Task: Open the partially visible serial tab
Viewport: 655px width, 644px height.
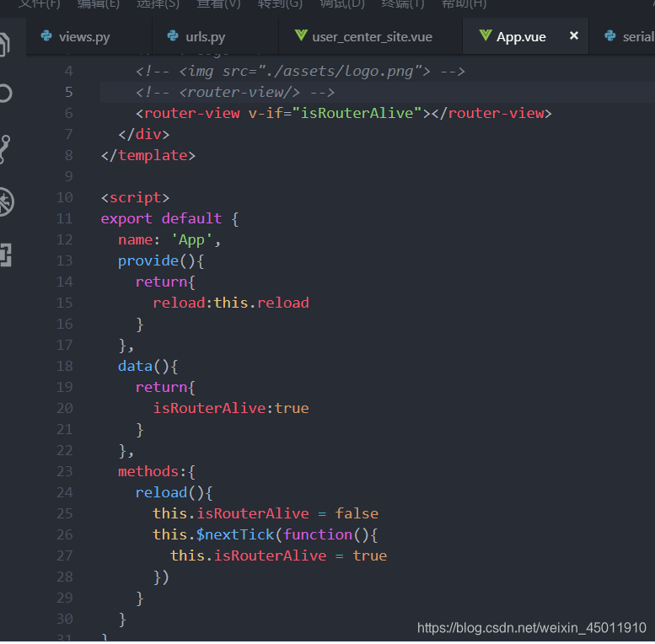Action: 622,37
